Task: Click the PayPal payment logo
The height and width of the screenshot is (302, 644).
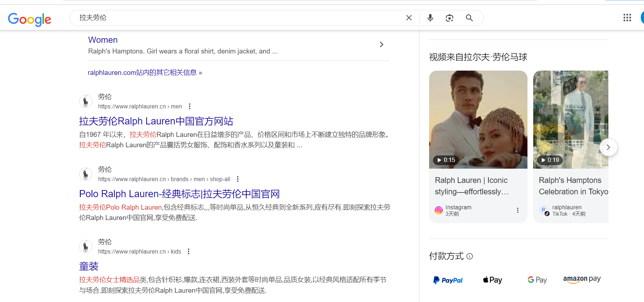Action: 448,280
